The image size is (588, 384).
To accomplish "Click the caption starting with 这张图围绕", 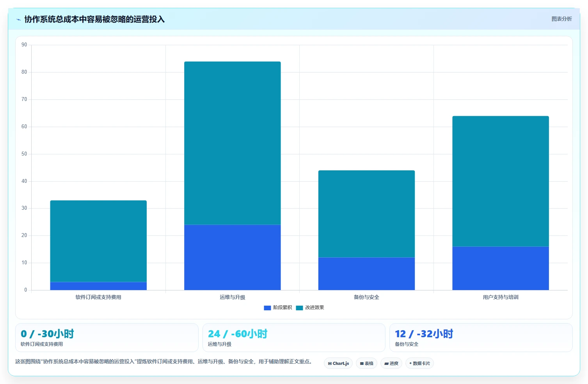I will 163,362.
